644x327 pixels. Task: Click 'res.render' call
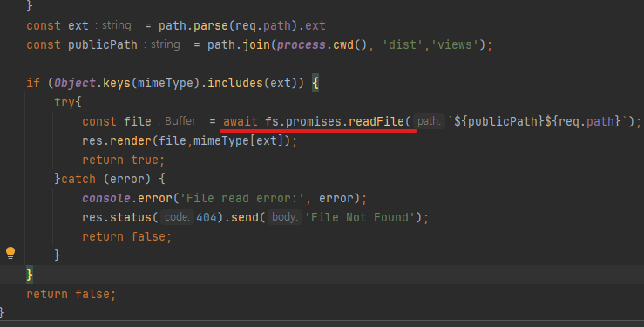click(x=117, y=140)
